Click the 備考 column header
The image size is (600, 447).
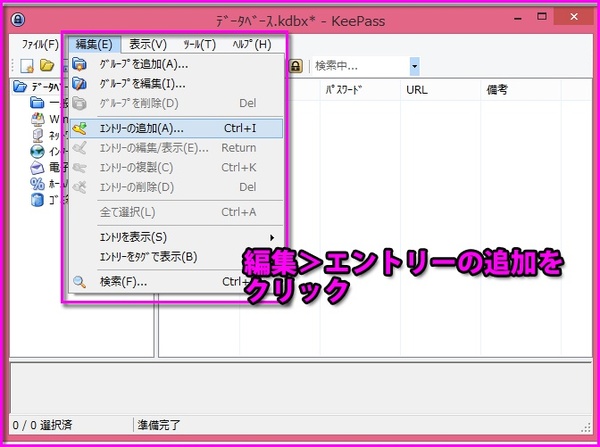coord(521,90)
